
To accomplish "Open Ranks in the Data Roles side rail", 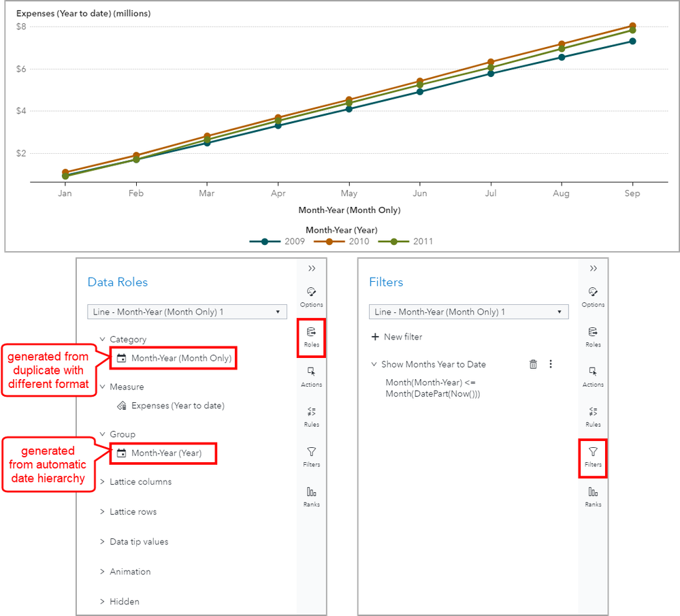I will [311, 497].
